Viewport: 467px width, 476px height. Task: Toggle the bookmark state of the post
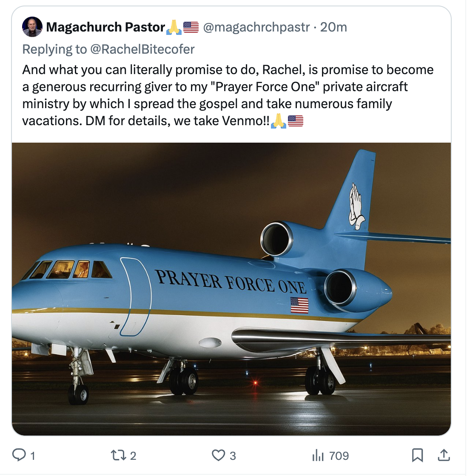pyautogui.click(x=418, y=455)
